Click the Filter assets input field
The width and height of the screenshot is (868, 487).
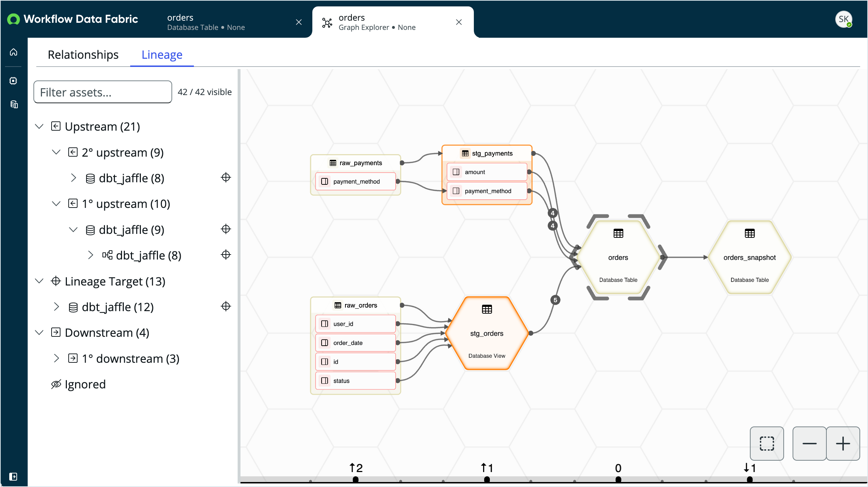(x=103, y=92)
